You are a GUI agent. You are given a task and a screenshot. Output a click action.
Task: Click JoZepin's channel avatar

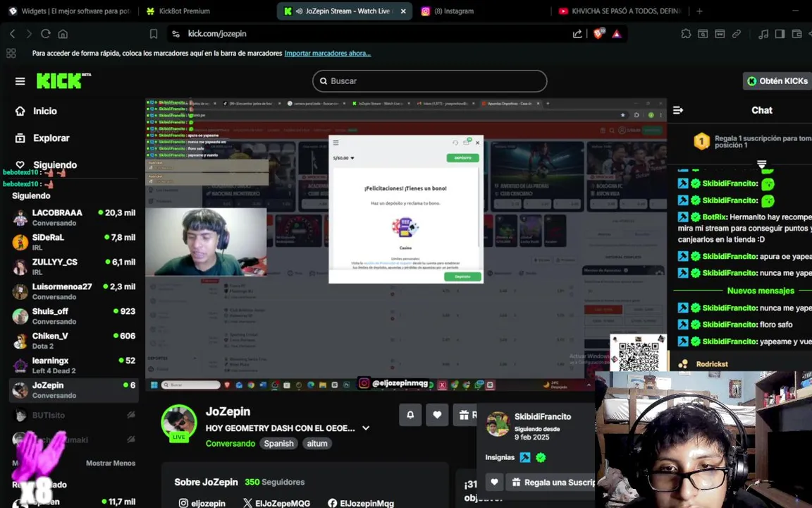pyautogui.click(x=178, y=423)
